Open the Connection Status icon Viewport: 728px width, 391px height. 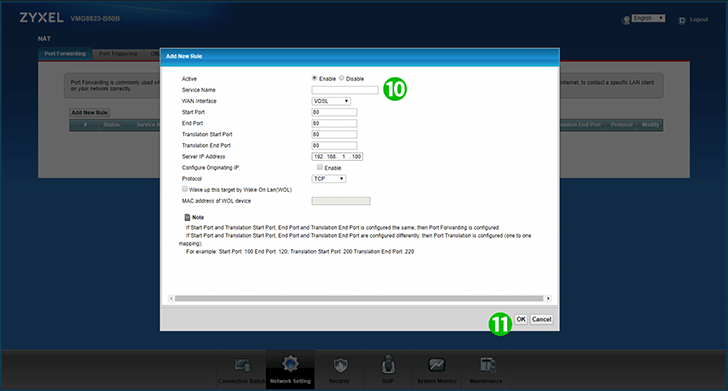(x=242, y=365)
